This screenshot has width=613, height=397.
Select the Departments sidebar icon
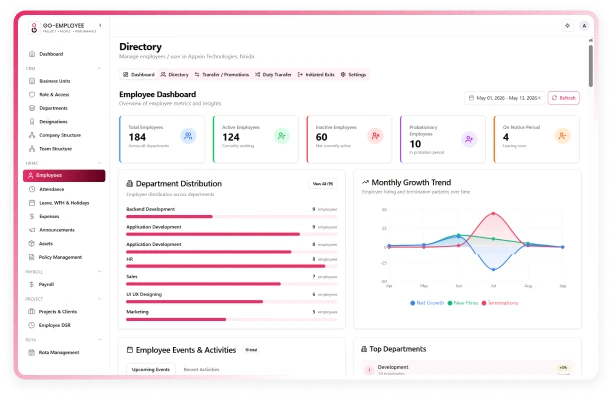[x=32, y=108]
